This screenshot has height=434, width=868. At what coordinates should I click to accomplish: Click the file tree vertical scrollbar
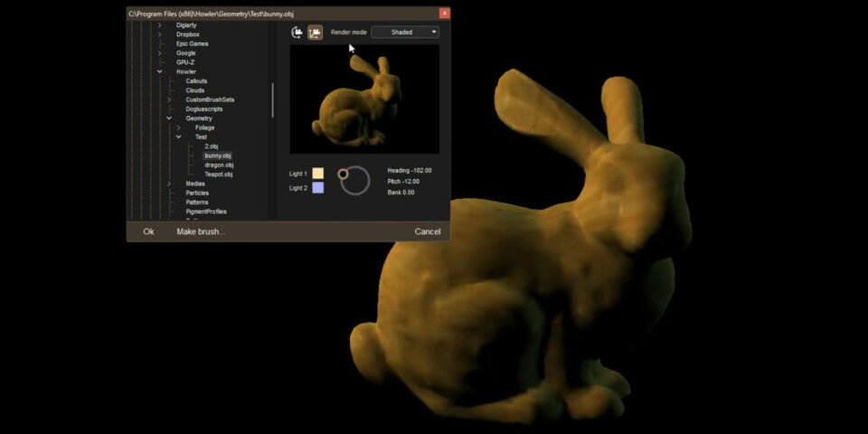272,99
